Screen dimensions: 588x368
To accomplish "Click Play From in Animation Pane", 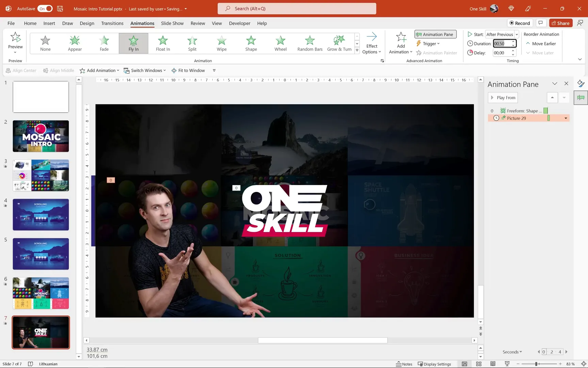I will point(503,97).
